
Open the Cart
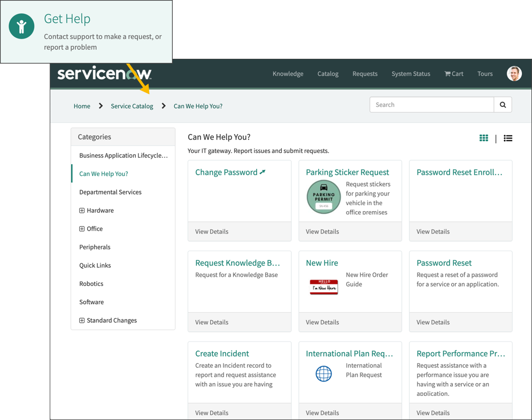pyautogui.click(x=453, y=74)
